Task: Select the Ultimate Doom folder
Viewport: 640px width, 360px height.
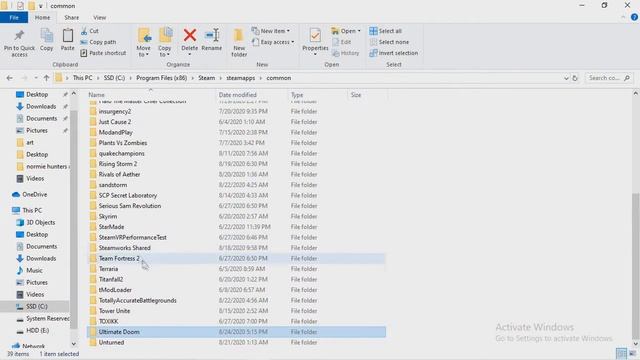Action: point(236,332)
